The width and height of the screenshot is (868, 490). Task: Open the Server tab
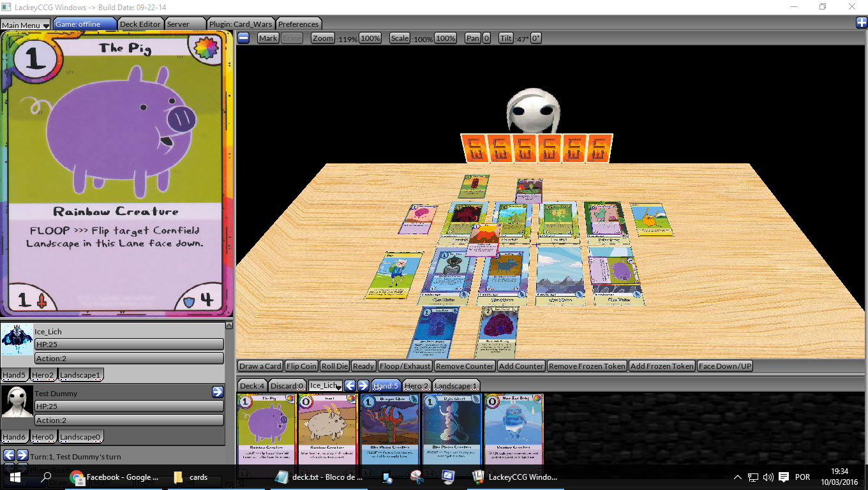click(x=184, y=24)
